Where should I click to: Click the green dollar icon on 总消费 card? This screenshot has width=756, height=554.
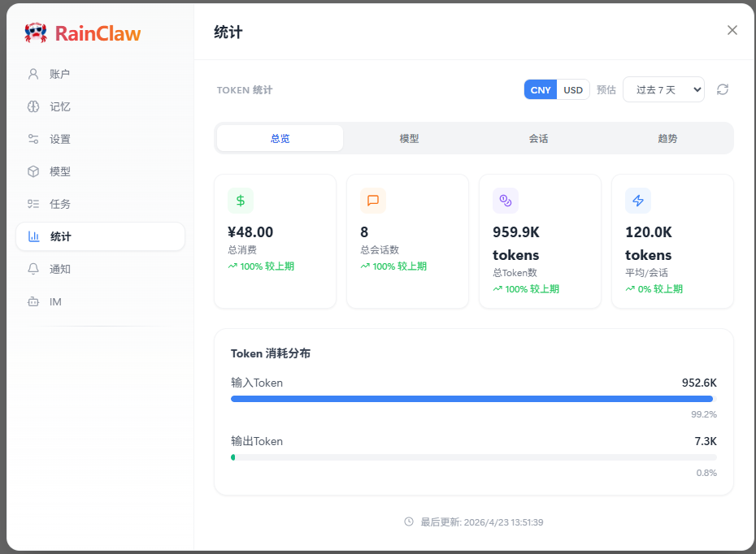pyautogui.click(x=241, y=200)
